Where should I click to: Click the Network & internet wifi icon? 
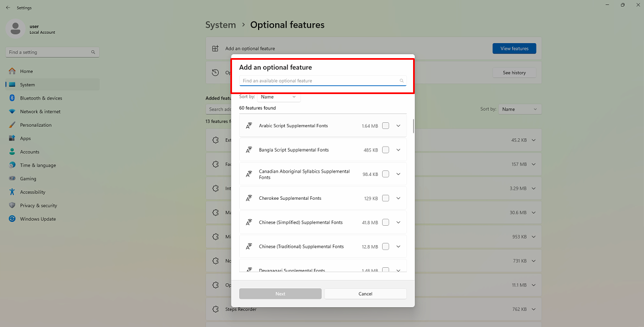12,112
